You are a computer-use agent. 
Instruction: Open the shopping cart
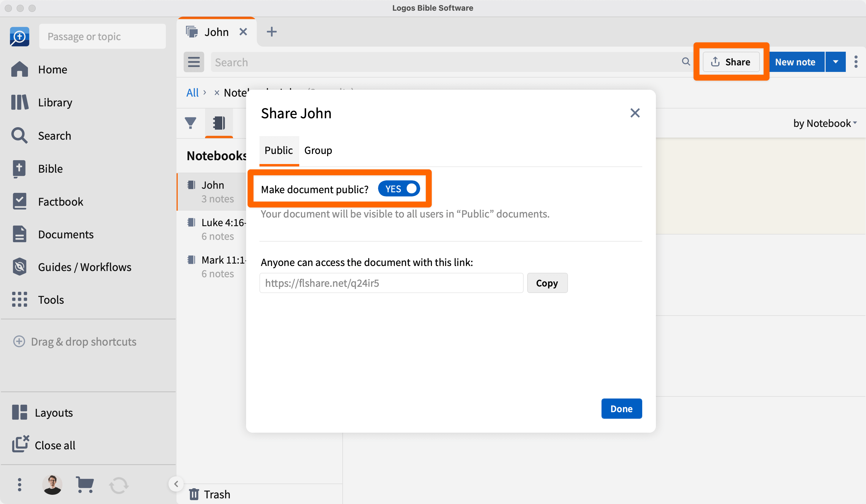click(84, 485)
